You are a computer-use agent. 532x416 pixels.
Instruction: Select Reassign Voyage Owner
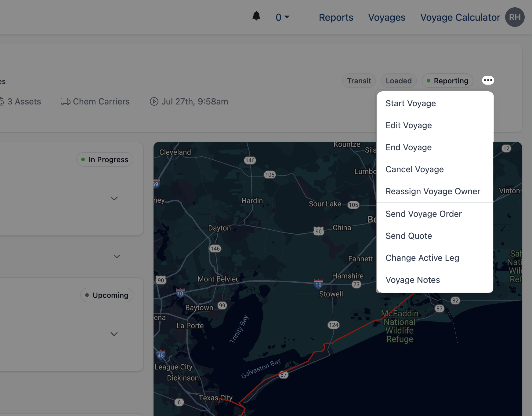click(x=433, y=192)
